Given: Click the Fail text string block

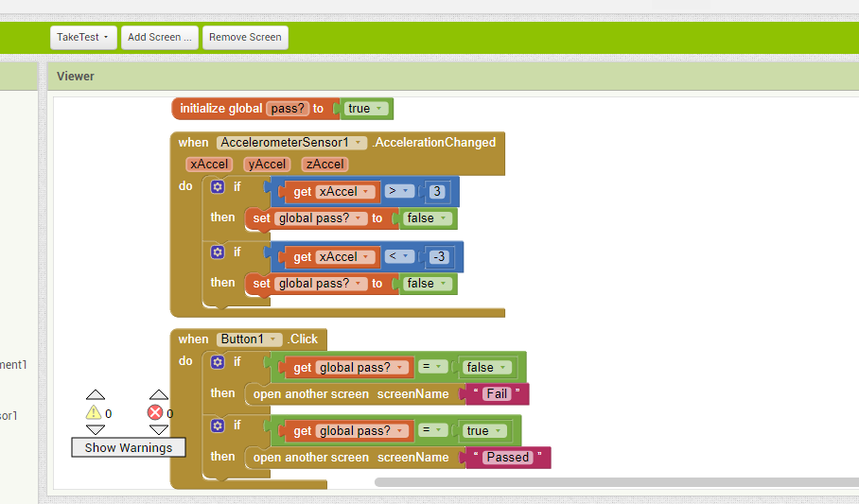Looking at the screenshot, I should tap(497, 394).
